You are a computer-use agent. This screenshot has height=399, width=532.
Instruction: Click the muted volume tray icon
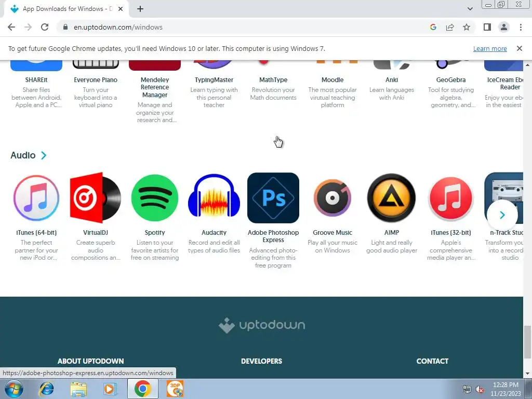(480, 389)
